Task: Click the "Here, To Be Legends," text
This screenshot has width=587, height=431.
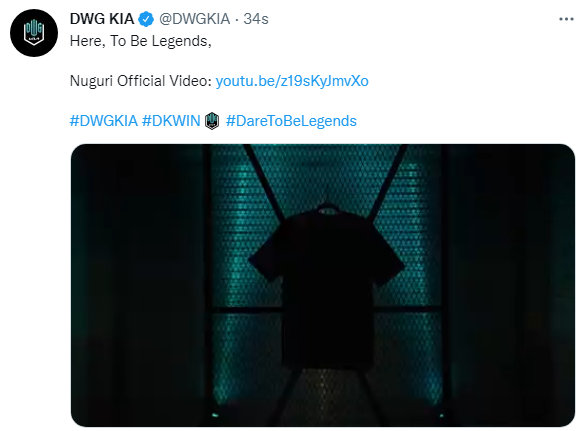Action: (141, 41)
